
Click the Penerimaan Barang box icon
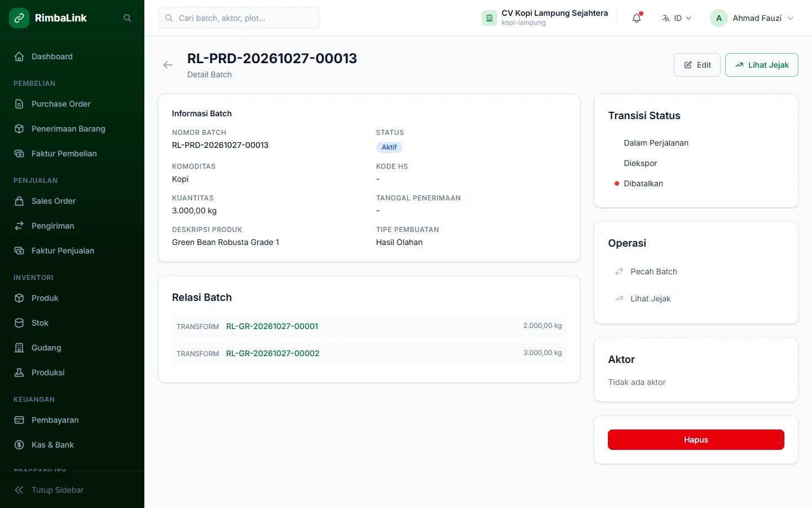[x=19, y=129]
